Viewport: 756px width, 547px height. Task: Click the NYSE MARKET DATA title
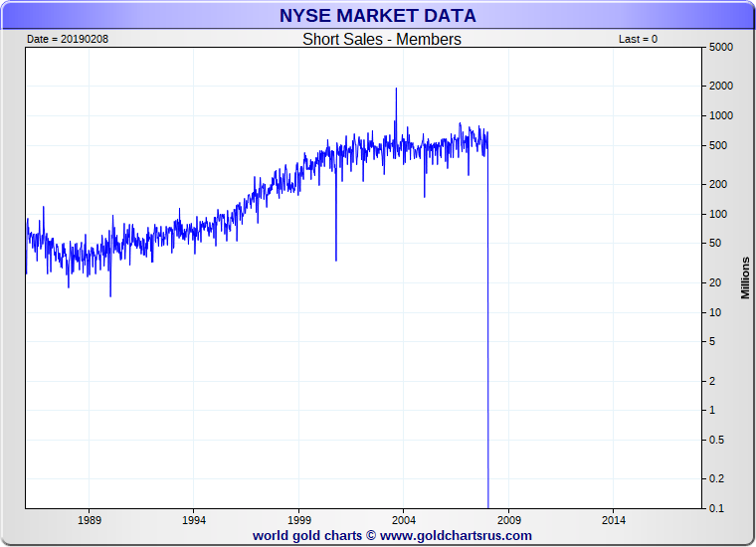378,16
